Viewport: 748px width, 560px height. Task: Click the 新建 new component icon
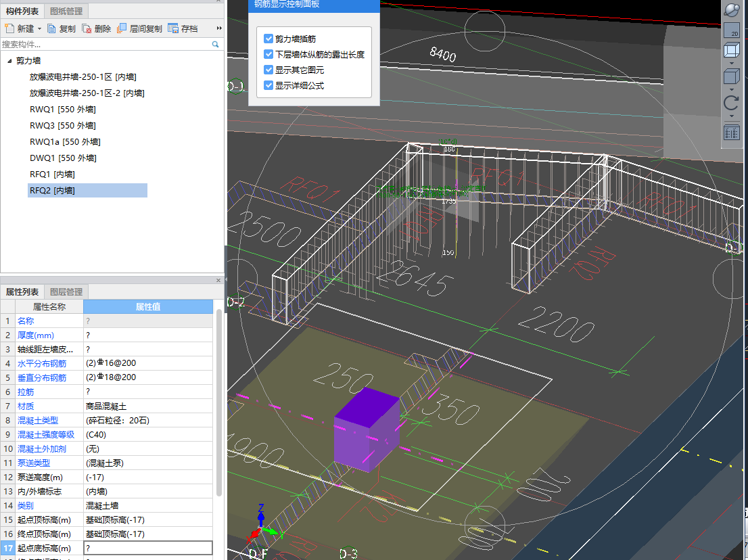point(9,28)
